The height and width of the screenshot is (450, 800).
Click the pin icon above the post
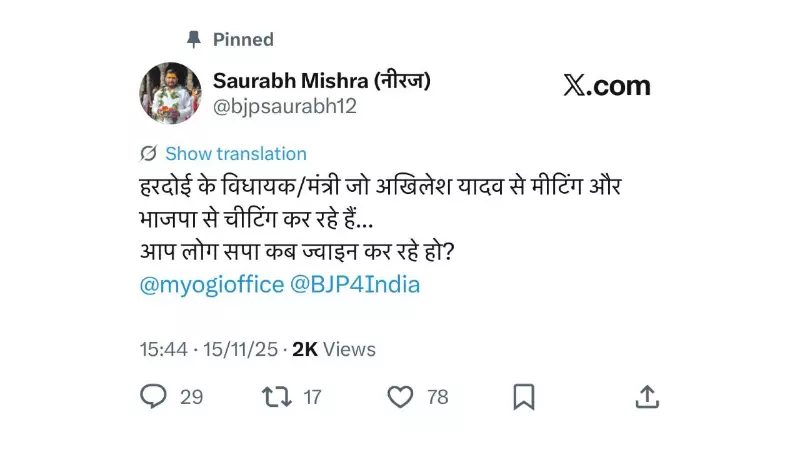pos(194,39)
